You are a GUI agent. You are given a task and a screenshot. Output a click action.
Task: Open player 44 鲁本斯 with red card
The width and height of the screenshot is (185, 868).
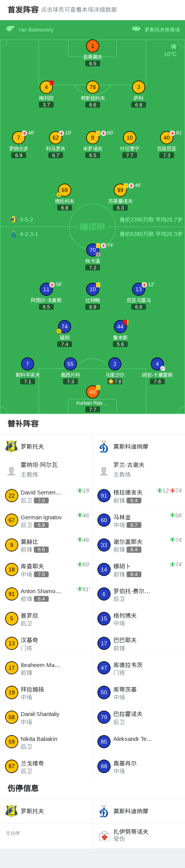(x=120, y=327)
